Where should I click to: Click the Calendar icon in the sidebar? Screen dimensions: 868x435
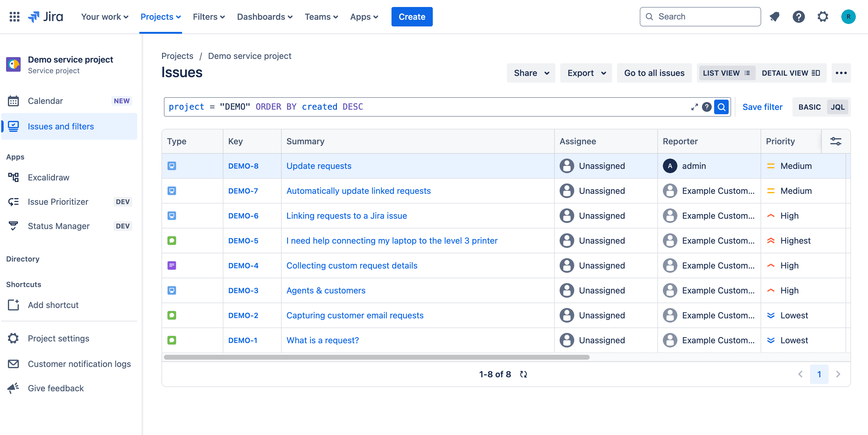(13, 101)
